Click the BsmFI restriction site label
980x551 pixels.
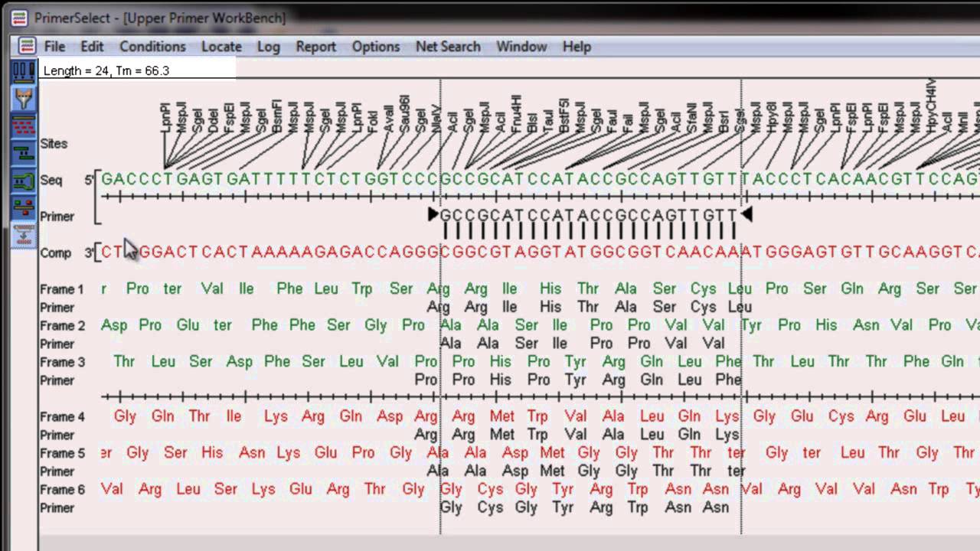coord(277,116)
